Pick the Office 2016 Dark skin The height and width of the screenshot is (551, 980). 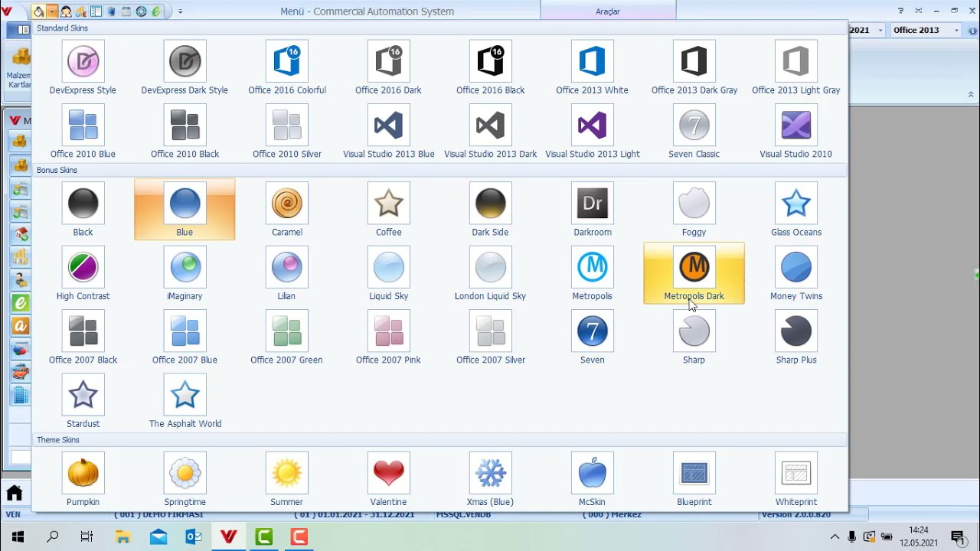coord(388,68)
